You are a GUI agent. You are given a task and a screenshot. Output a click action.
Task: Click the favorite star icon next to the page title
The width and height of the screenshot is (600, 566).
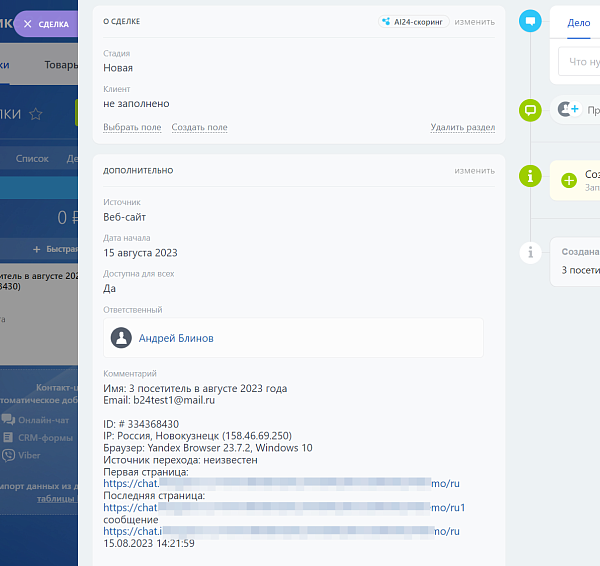tap(36, 114)
